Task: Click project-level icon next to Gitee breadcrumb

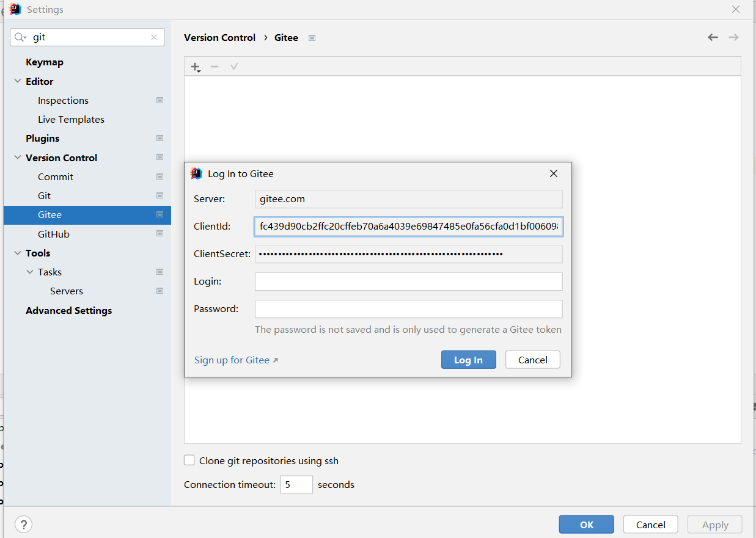Action: point(312,38)
